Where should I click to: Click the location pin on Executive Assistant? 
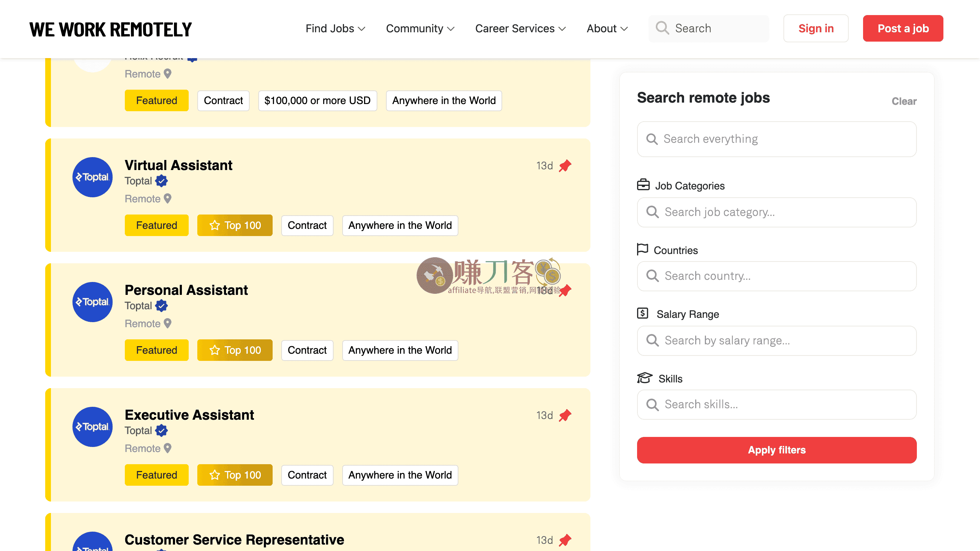[168, 448]
